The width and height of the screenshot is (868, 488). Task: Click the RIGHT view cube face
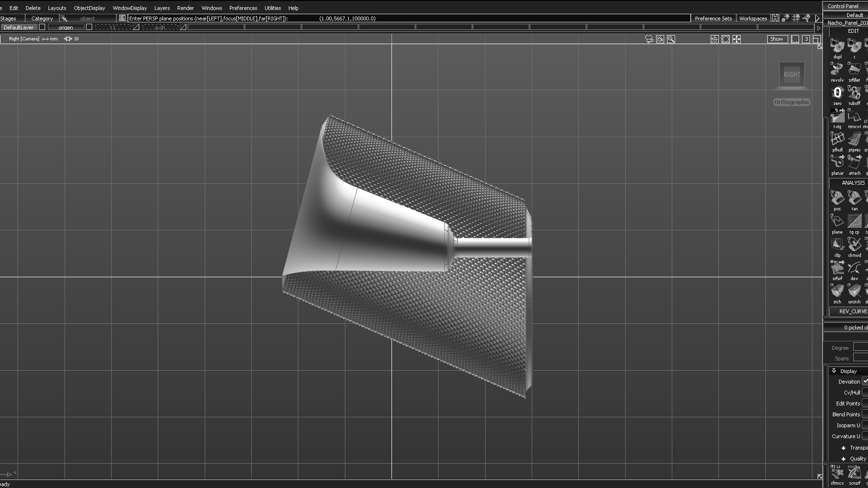coord(792,75)
